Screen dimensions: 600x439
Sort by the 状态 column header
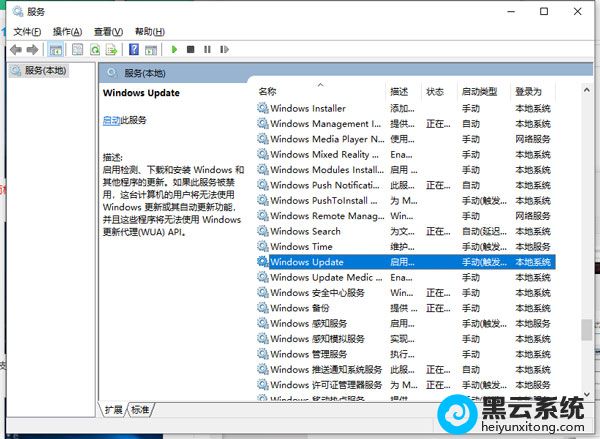435,91
